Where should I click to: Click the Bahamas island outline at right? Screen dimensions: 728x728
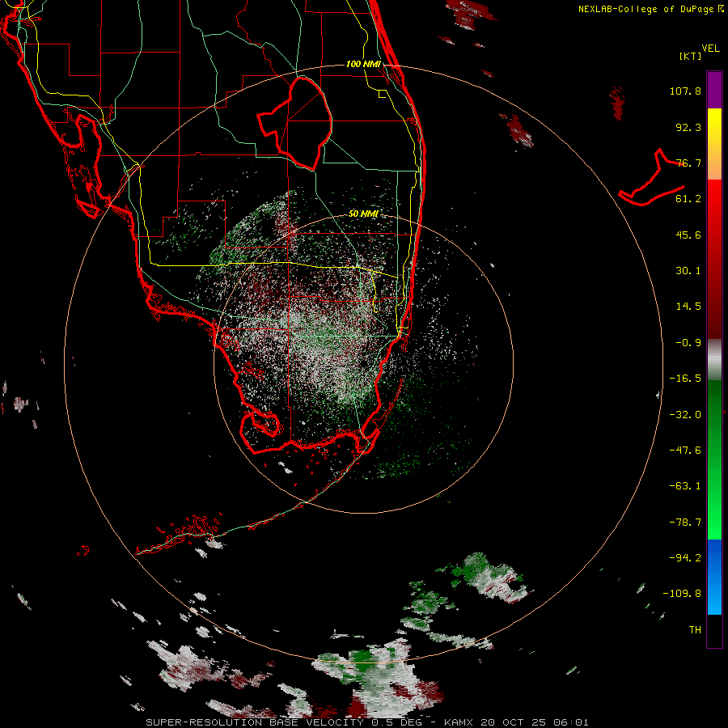[652, 178]
